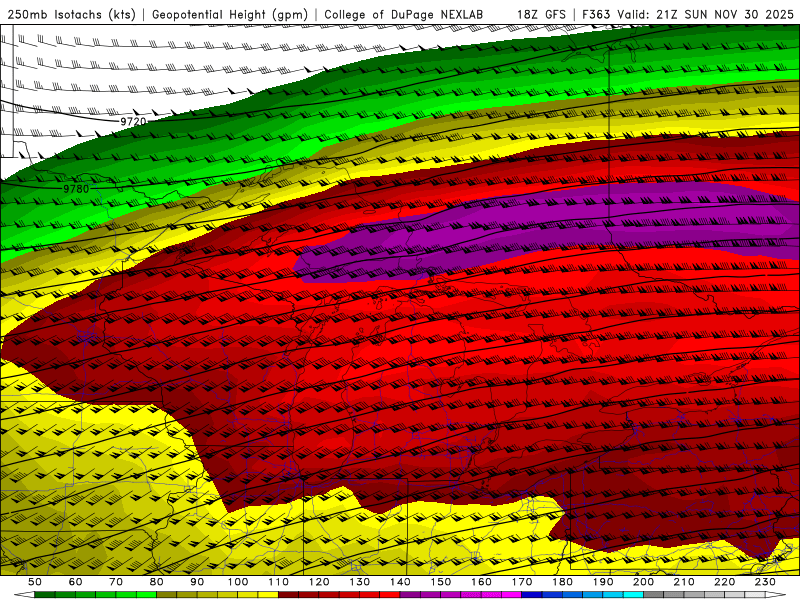The image size is (800, 600).
Task: Click the 9780 height contour label
Action: click(76, 189)
